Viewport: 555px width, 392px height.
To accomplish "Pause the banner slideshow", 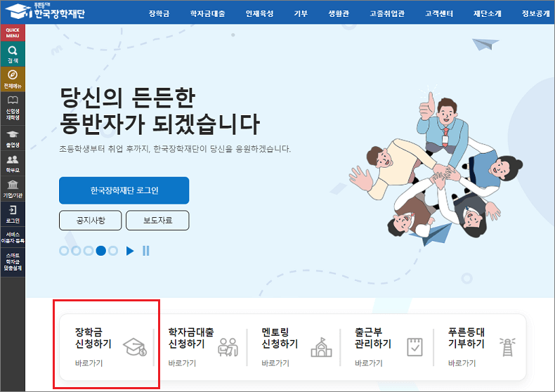I will pos(146,251).
